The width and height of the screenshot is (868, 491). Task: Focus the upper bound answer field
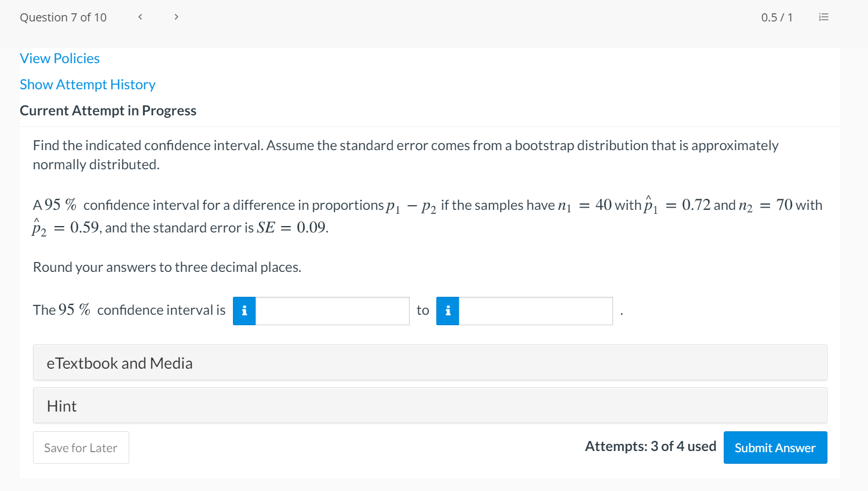535,311
